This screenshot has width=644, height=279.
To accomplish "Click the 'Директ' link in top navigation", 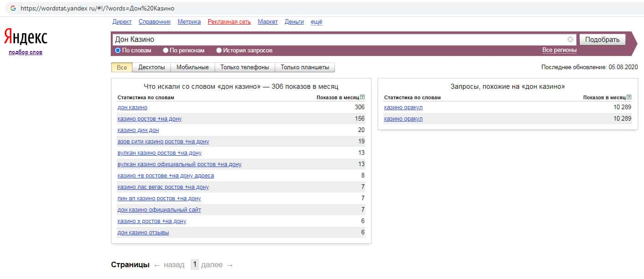I will (122, 22).
